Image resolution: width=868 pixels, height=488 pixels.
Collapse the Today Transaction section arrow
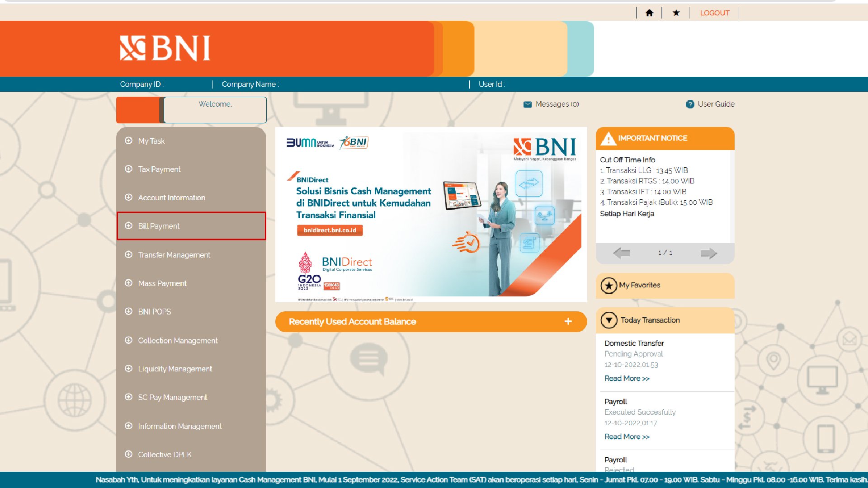point(609,320)
